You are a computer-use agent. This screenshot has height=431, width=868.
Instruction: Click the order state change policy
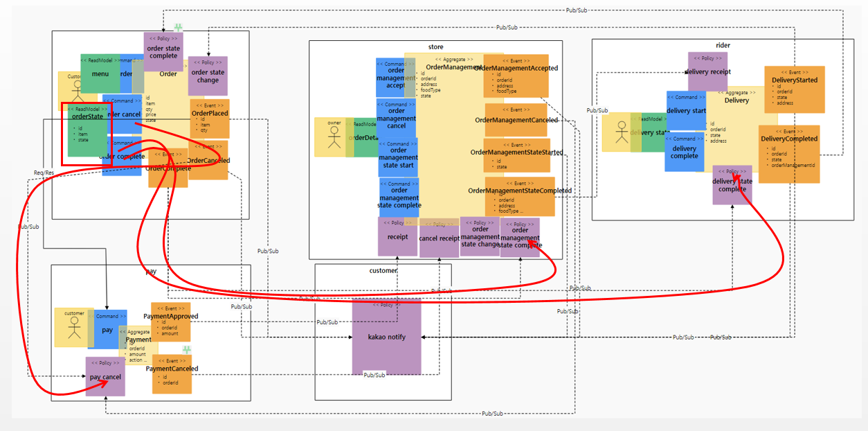pos(208,76)
